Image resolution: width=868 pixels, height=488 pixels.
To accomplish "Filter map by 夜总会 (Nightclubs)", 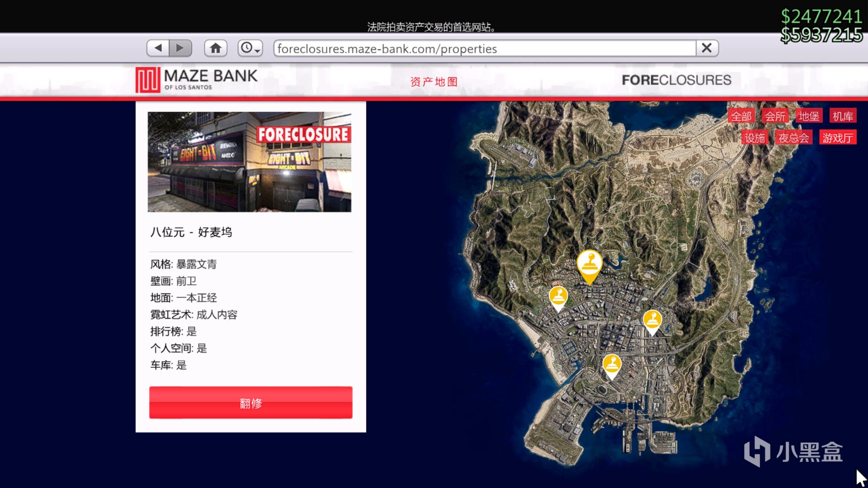I will click(x=793, y=138).
